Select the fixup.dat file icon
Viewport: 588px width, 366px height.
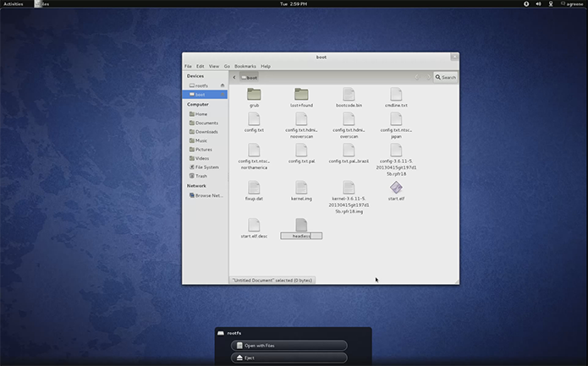point(254,188)
